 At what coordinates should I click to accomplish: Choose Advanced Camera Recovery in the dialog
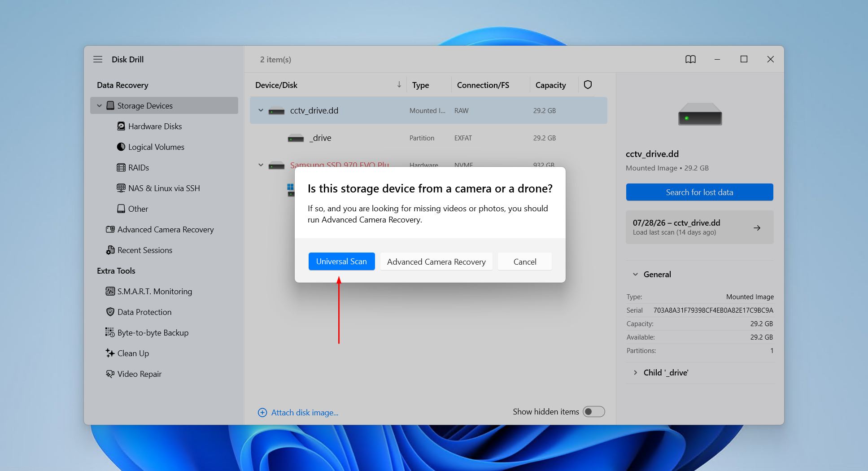[436, 262]
